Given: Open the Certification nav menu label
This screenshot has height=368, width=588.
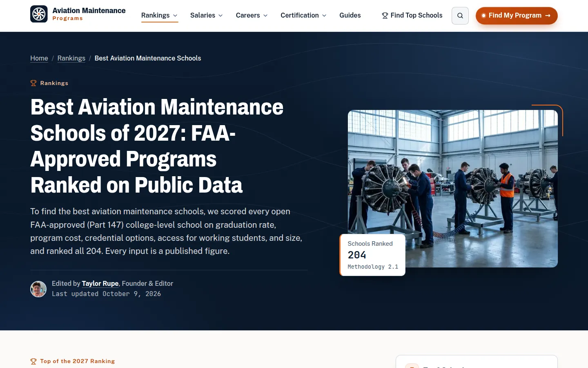Looking at the screenshot, I should [300, 15].
